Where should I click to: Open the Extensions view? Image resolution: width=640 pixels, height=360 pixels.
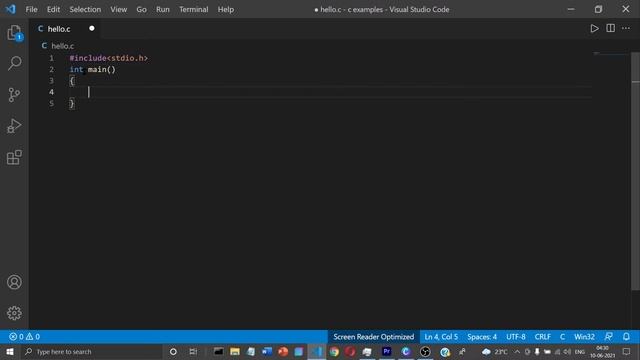click(x=14, y=157)
